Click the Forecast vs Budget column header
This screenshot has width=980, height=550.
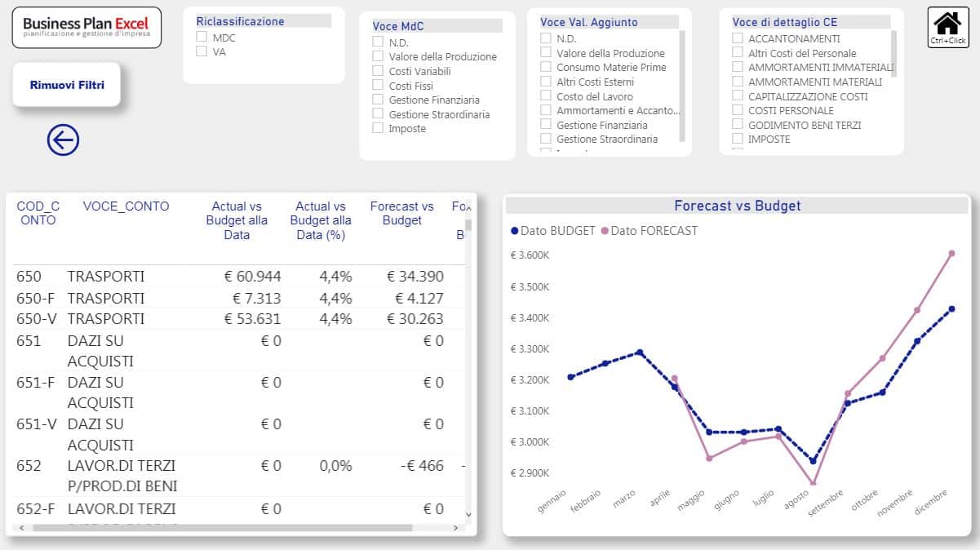[x=401, y=213]
